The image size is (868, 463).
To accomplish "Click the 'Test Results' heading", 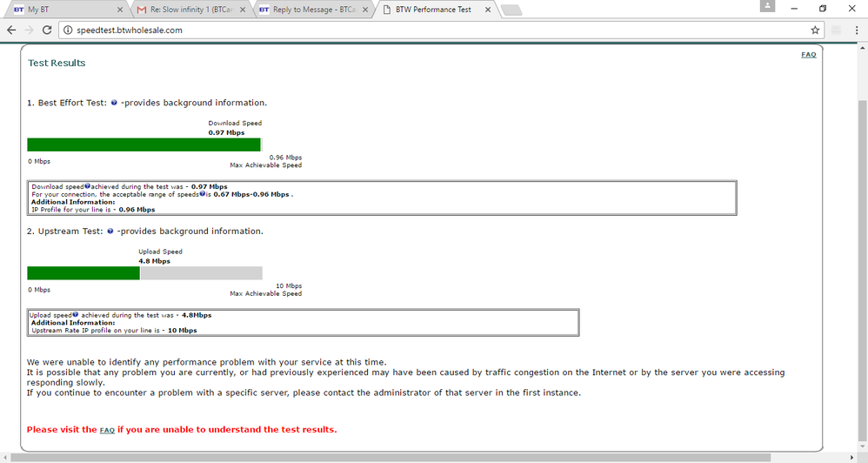I will click(57, 64).
